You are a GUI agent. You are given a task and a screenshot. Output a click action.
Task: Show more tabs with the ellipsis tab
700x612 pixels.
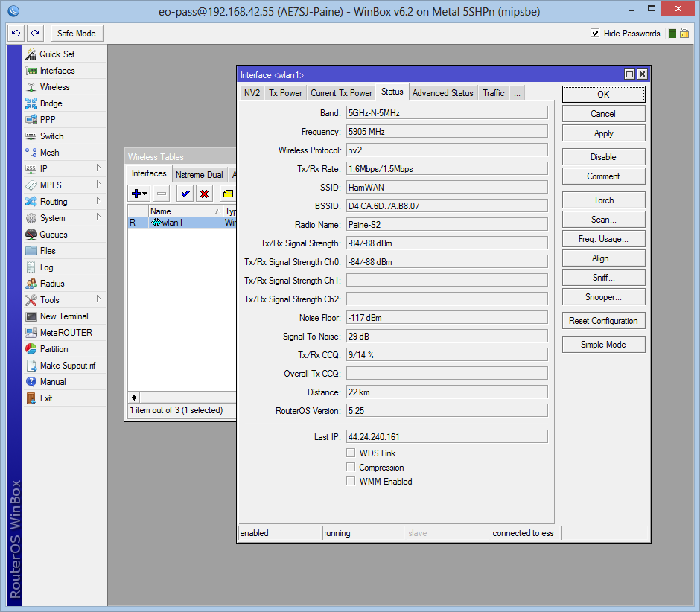(x=517, y=93)
